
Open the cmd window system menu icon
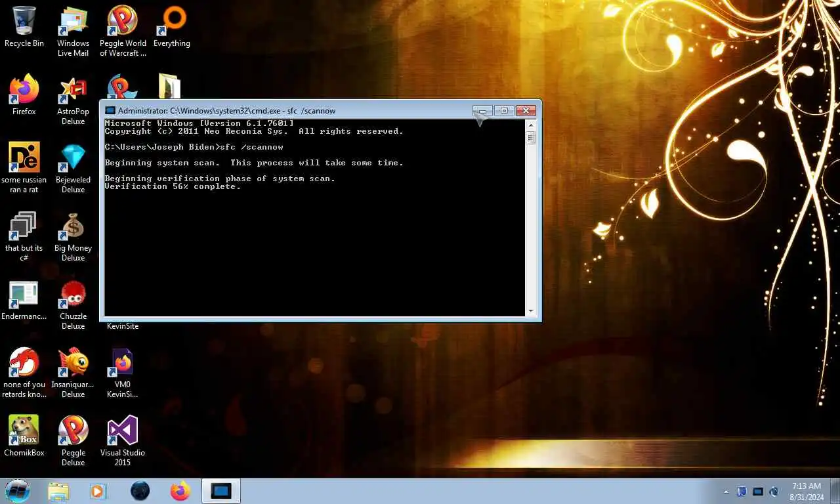click(x=110, y=111)
